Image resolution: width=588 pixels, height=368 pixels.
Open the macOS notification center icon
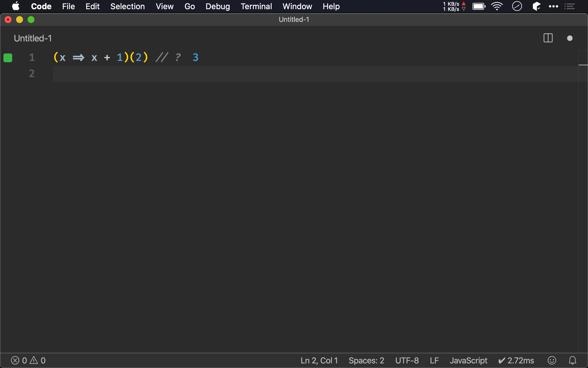pos(569,6)
